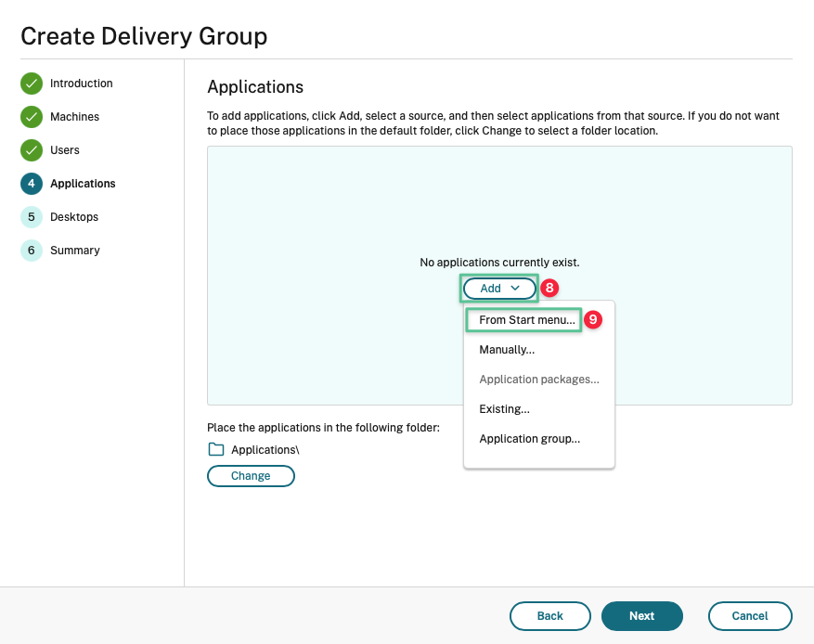Click the step 5 Desktops number icon
Screen dimensions: 814x644
(32, 217)
